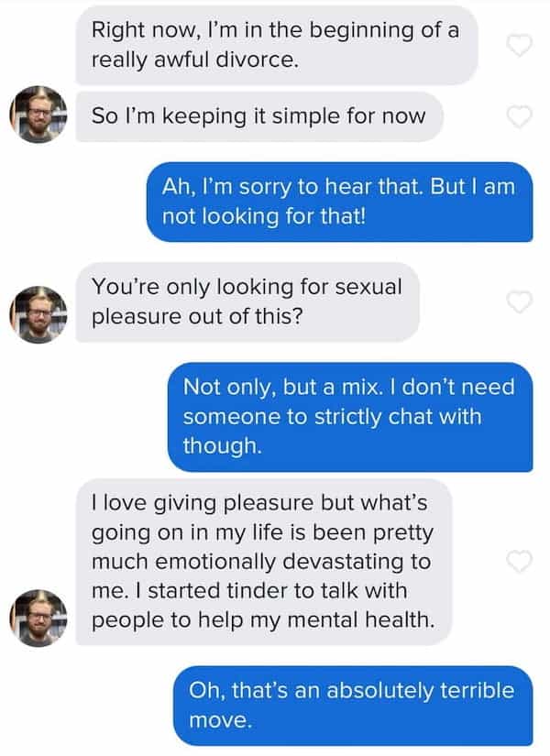
Task: Select the blue 'Not only, but a mix' bubble
Action: coord(350,417)
